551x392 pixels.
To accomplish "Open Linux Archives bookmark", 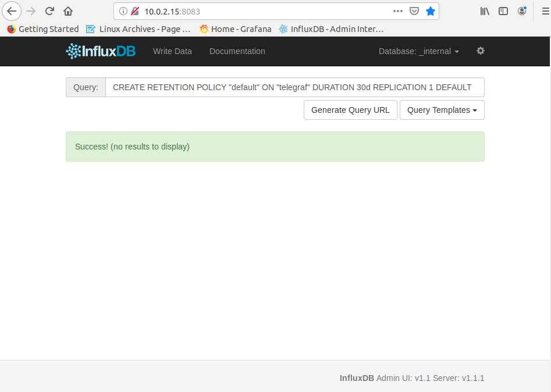I will click(x=138, y=29).
